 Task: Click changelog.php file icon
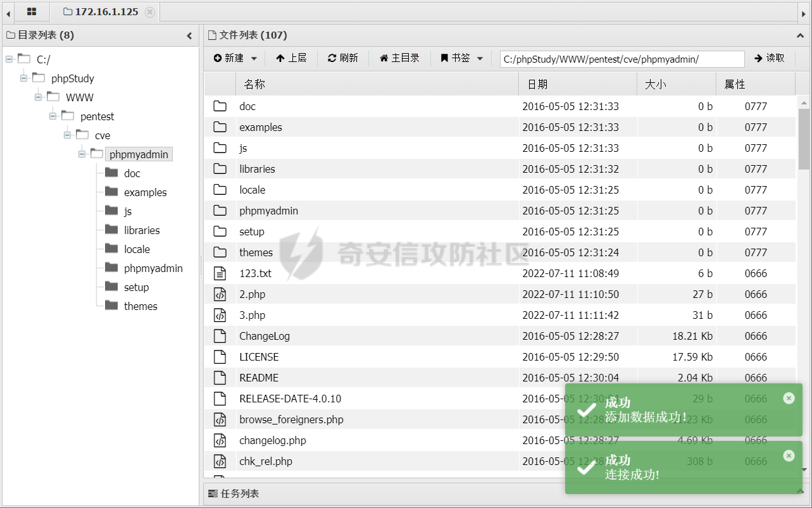(x=220, y=440)
